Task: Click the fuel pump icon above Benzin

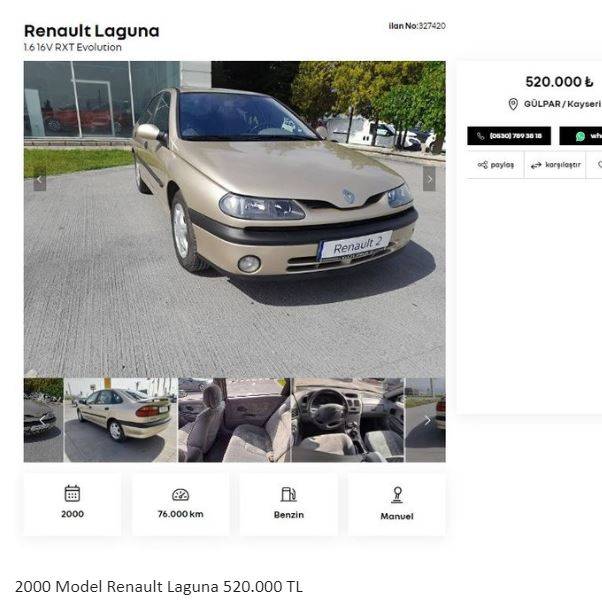Action: 288,494
